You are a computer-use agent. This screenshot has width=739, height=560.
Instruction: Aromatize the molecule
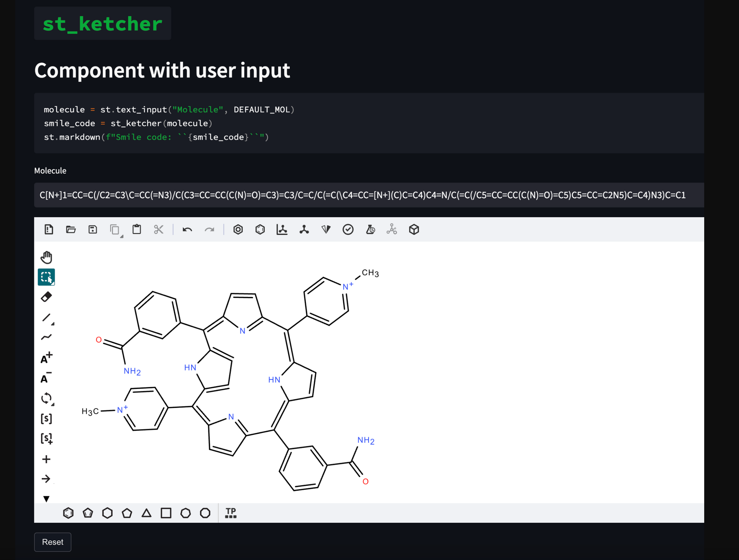click(238, 229)
